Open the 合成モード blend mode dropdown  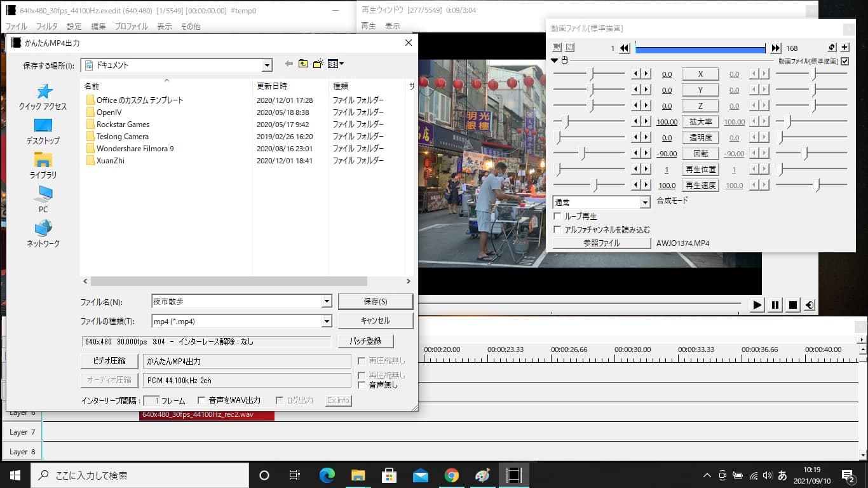click(x=645, y=203)
